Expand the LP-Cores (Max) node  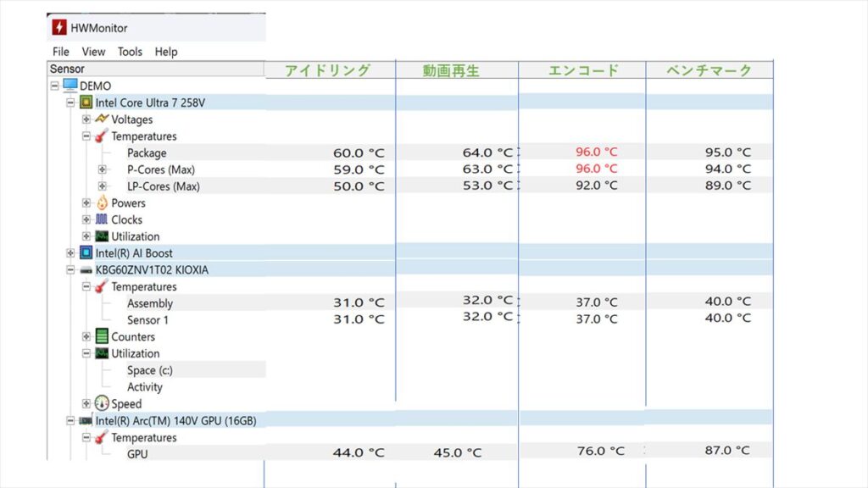[x=103, y=186]
